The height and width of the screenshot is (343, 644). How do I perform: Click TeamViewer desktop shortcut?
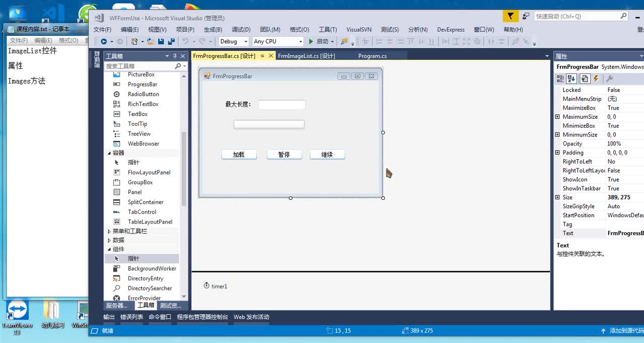[17, 317]
